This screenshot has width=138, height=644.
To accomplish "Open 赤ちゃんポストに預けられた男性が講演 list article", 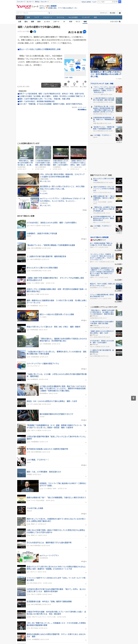I will [42, 268].
